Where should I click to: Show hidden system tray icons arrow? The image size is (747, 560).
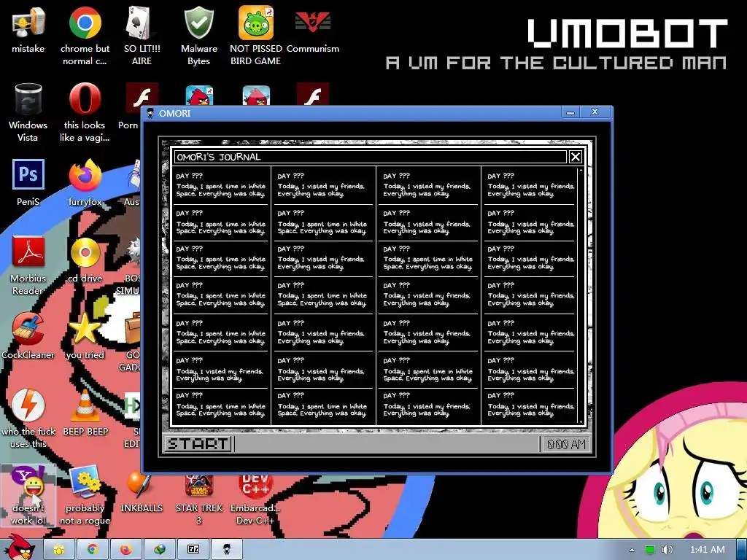pyautogui.click(x=632, y=550)
